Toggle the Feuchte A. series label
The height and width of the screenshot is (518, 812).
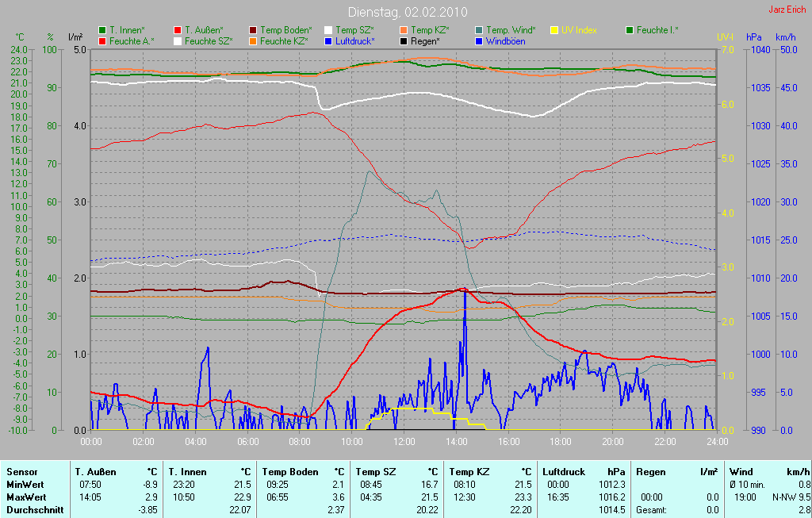(132, 40)
